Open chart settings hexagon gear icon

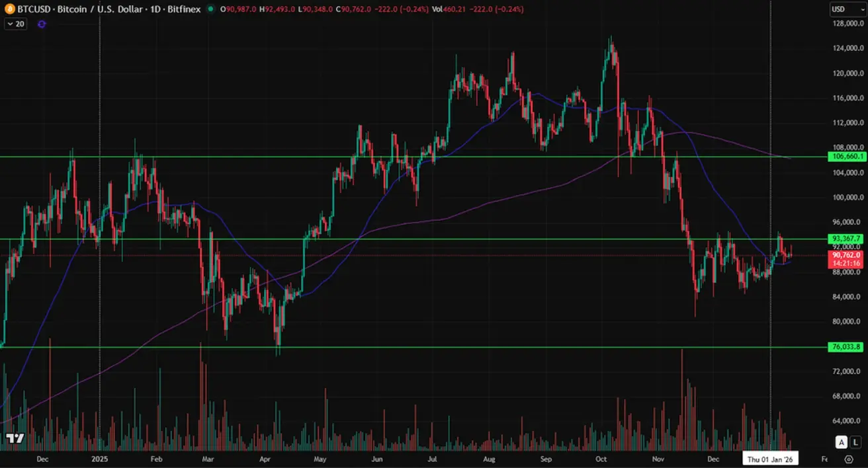pos(849,459)
